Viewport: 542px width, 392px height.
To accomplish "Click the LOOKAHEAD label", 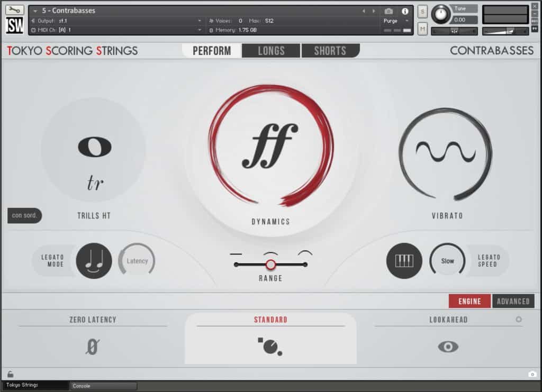I will (448, 320).
